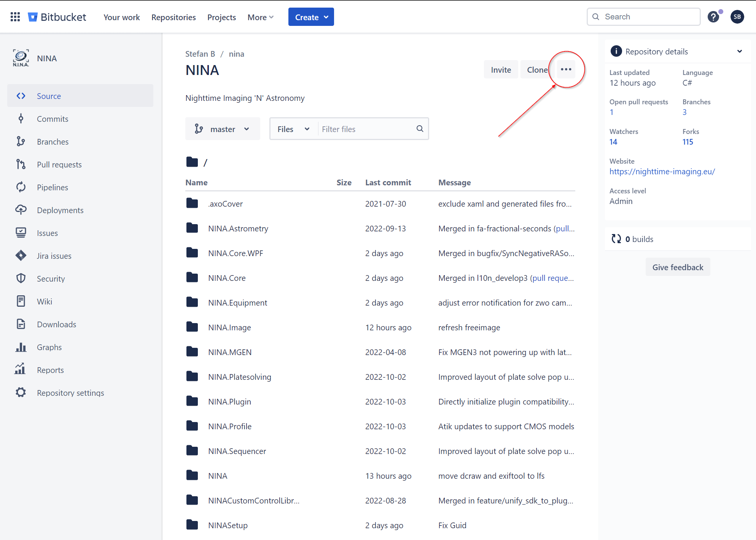Click the NINA repository logo in sidebar
This screenshot has width=756, height=540.
pos(21,58)
